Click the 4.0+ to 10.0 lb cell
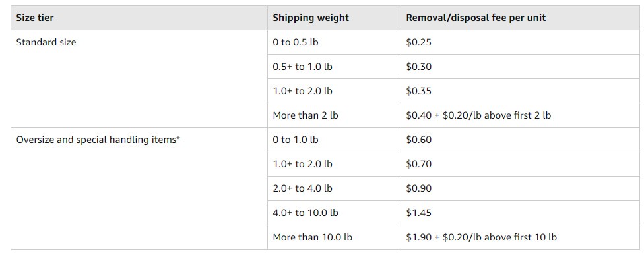This screenshot has width=644, height=253. [x=334, y=213]
